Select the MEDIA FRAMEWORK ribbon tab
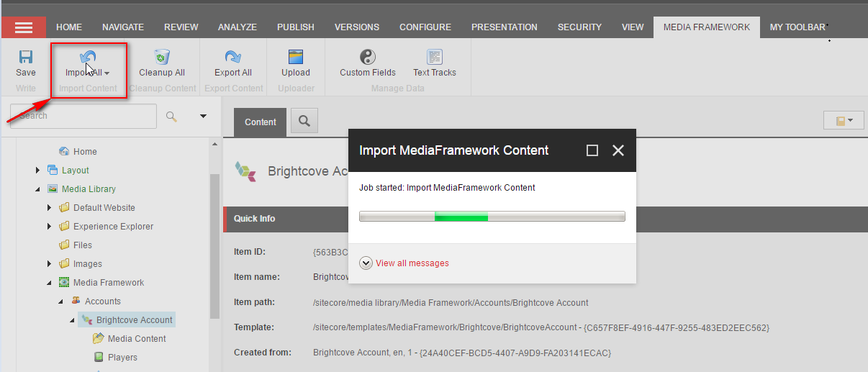 pos(707,27)
